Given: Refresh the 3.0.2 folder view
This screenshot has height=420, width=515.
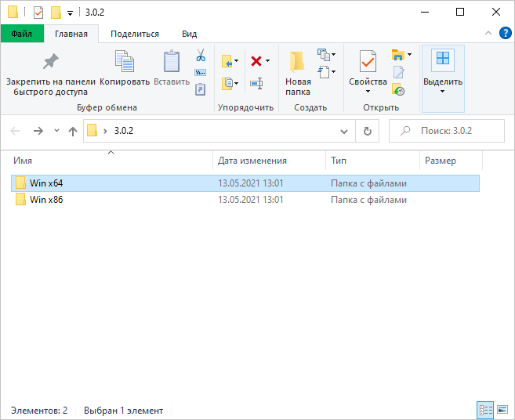Looking at the screenshot, I should coord(368,131).
